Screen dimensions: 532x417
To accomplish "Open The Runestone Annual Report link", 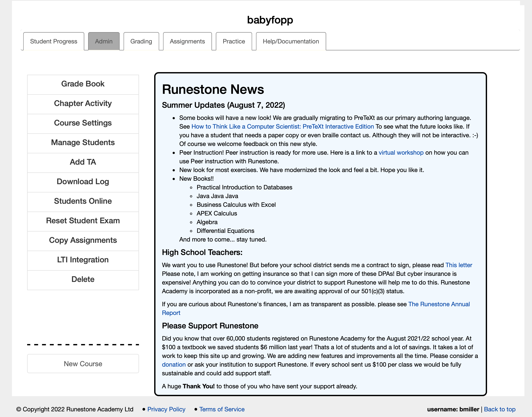I will (x=439, y=304).
